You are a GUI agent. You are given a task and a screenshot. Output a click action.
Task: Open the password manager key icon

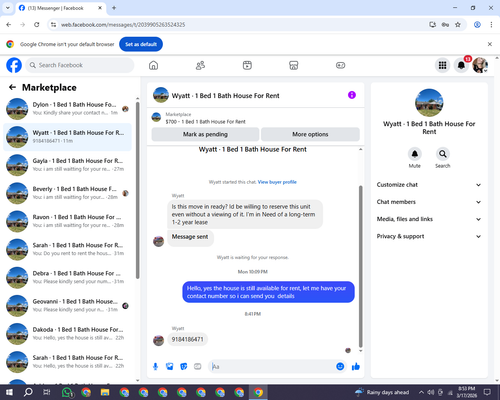tap(445, 25)
